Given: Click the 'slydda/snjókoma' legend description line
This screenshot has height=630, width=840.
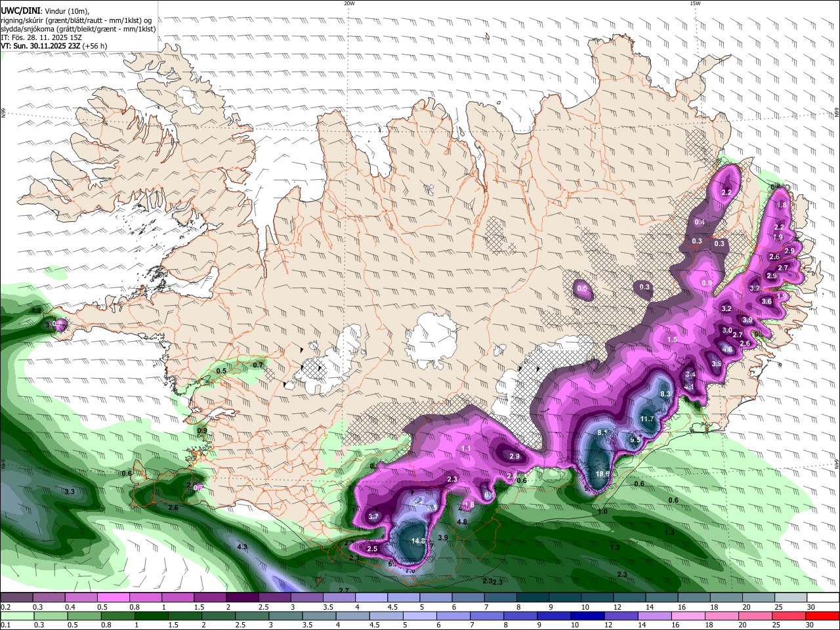Looking at the screenshot, I should (x=79, y=29).
